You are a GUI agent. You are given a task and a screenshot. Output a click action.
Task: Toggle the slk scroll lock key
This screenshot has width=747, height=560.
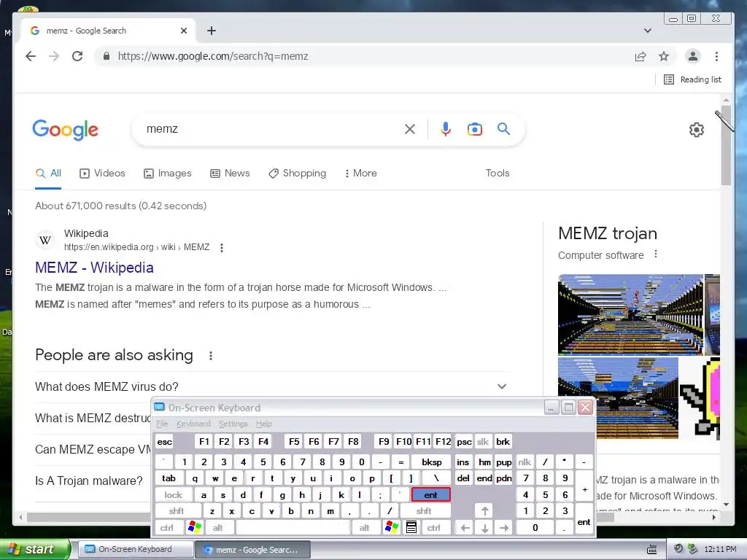click(483, 441)
